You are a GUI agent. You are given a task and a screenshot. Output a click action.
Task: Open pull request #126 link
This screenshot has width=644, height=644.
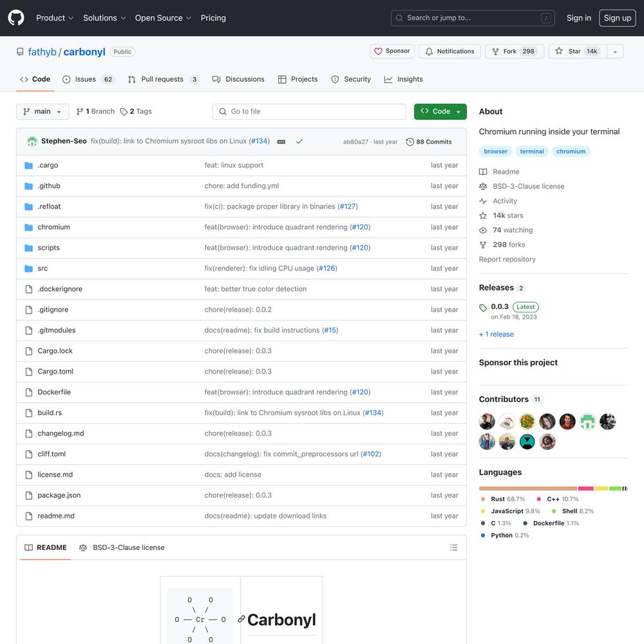(327, 268)
